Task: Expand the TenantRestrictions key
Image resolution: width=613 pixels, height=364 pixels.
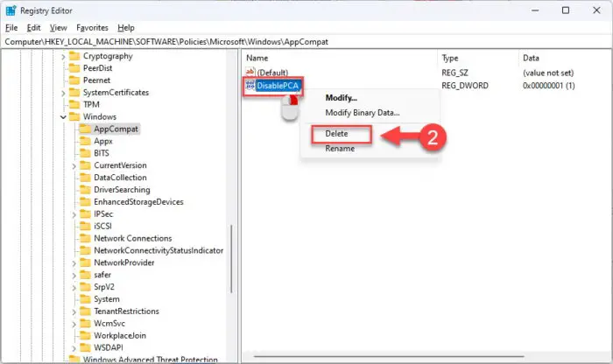Action: point(74,312)
